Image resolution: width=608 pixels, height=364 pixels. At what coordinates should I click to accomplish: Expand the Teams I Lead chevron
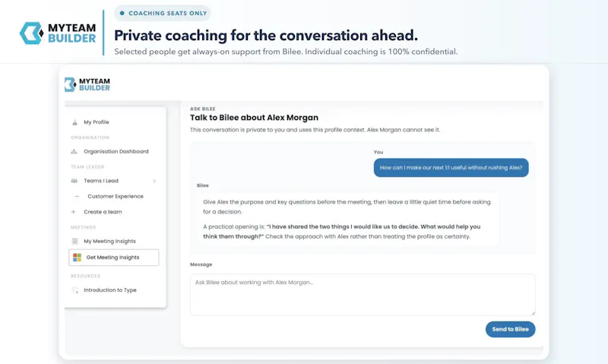click(154, 181)
